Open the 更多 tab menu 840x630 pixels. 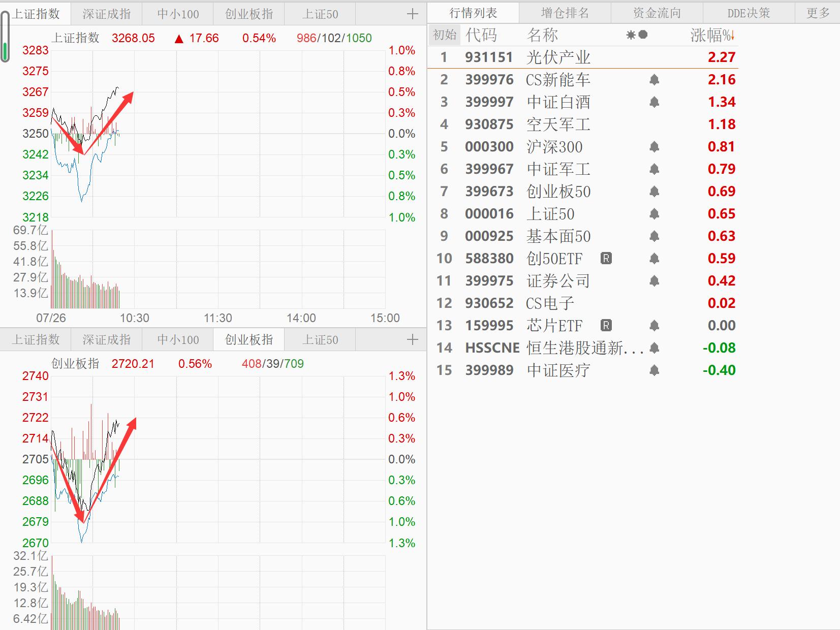[818, 13]
